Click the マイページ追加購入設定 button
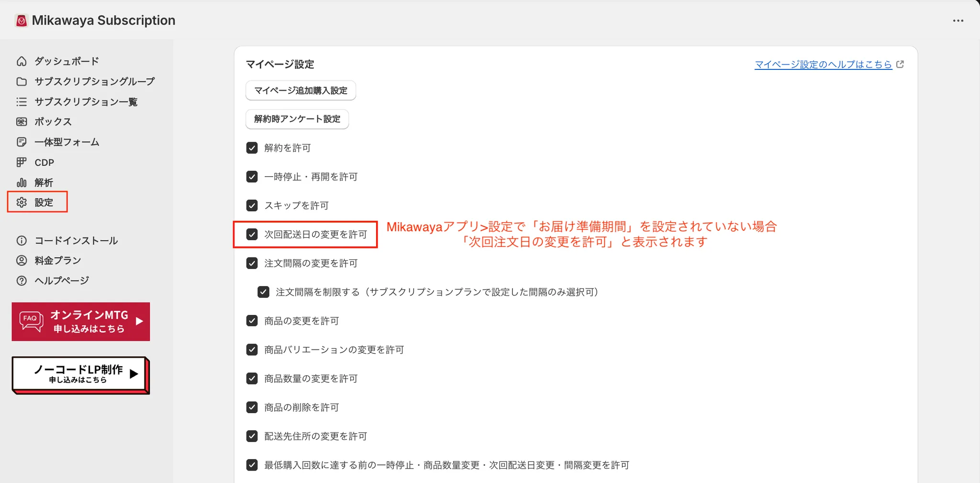Screen dimensions: 980x483 point(301,90)
